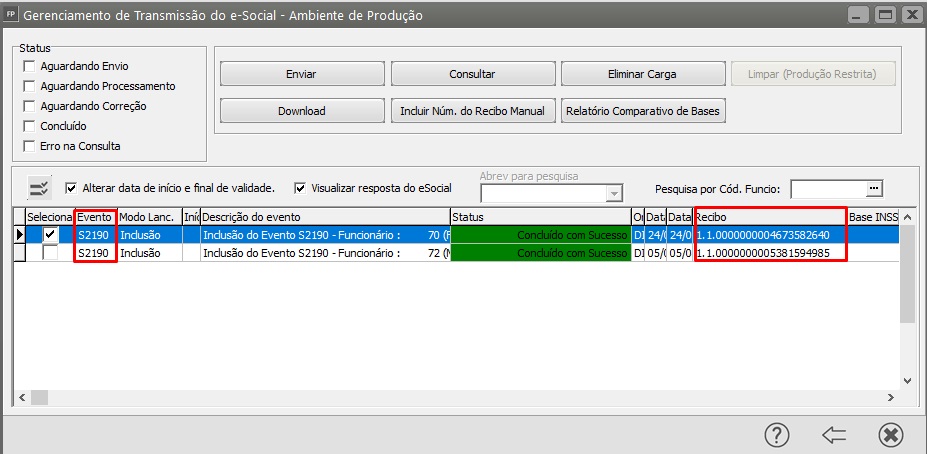
Task: Click the Seleciona column header
Action: pyautogui.click(x=50, y=217)
